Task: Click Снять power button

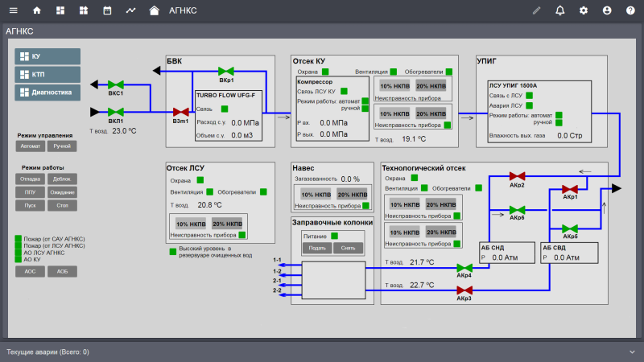Action: (348, 248)
